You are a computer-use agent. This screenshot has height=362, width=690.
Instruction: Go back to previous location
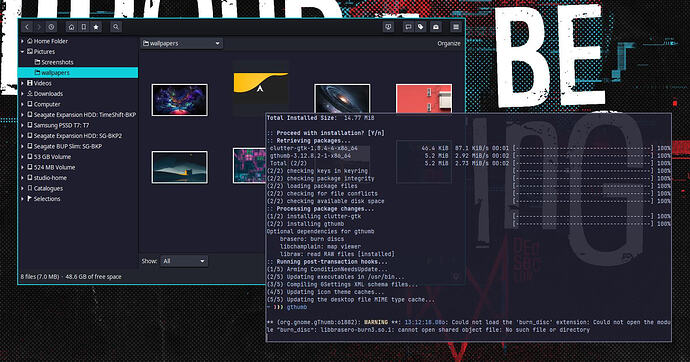point(27,27)
